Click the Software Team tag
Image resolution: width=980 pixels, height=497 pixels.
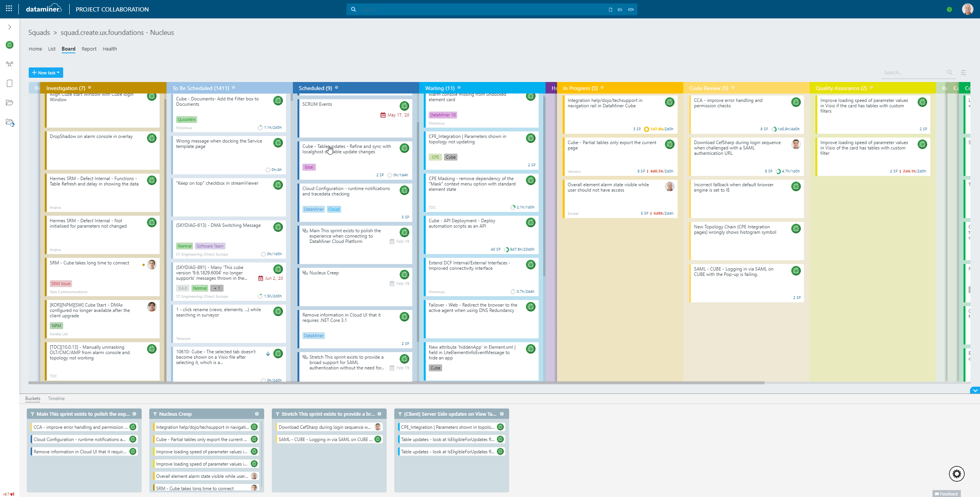(x=210, y=246)
